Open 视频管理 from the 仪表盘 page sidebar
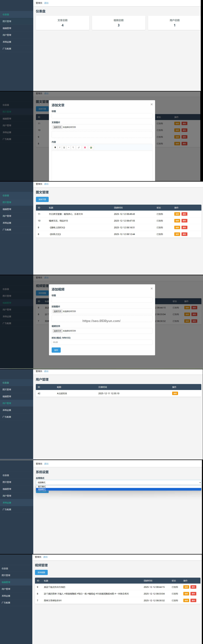 tap(17, 28)
